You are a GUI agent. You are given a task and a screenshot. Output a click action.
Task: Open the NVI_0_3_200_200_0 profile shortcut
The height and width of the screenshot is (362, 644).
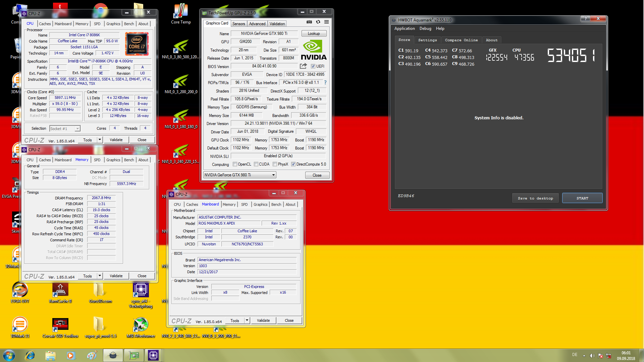click(x=181, y=84)
